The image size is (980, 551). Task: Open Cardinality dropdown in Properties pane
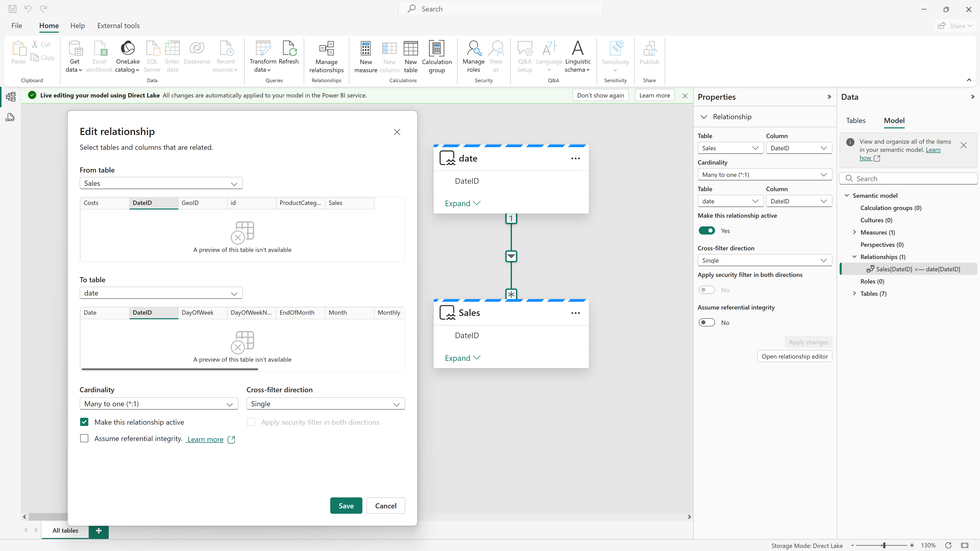tap(765, 175)
